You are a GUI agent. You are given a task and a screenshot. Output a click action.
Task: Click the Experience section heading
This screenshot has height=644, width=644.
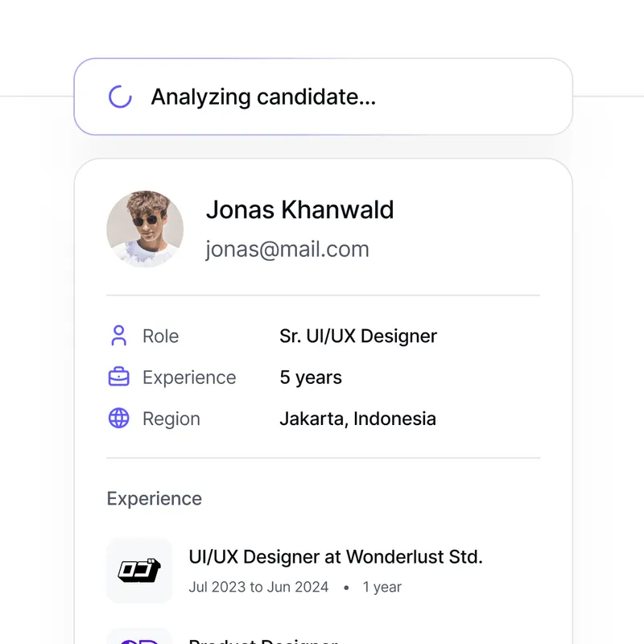(x=155, y=498)
